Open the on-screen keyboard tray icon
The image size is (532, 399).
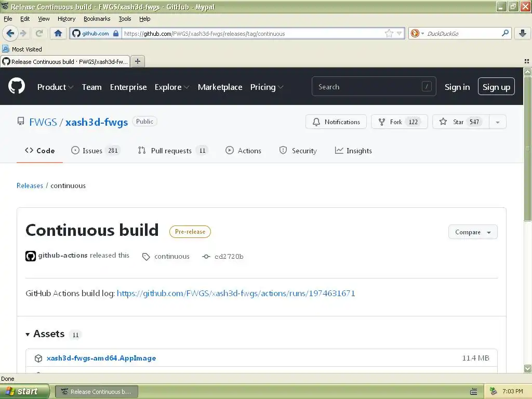point(474,392)
